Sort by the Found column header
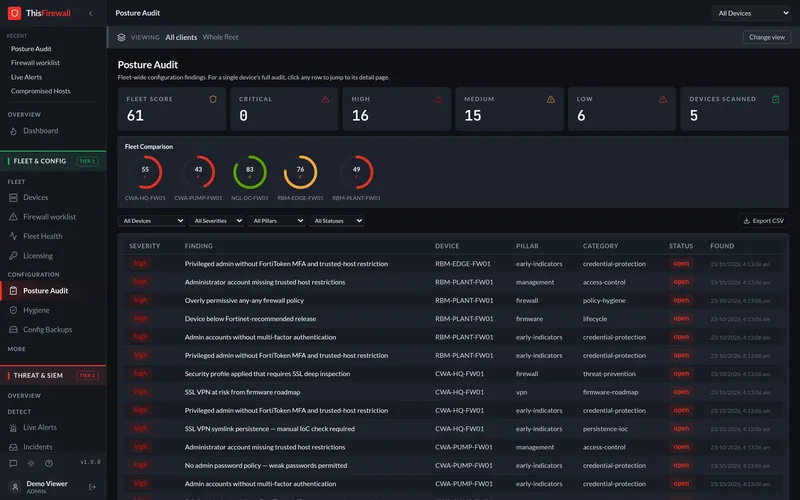The height and width of the screenshot is (500, 800). (x=722, y=246)
